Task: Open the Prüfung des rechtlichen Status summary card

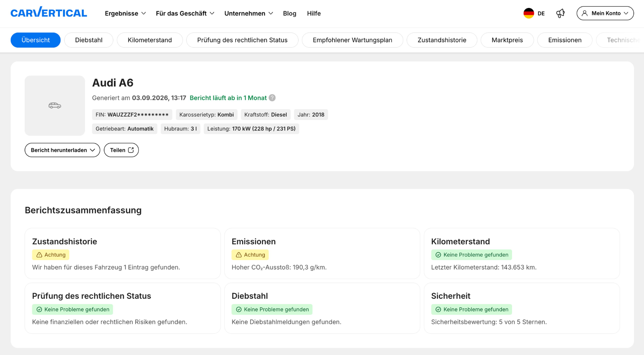Action: (122, 308)
